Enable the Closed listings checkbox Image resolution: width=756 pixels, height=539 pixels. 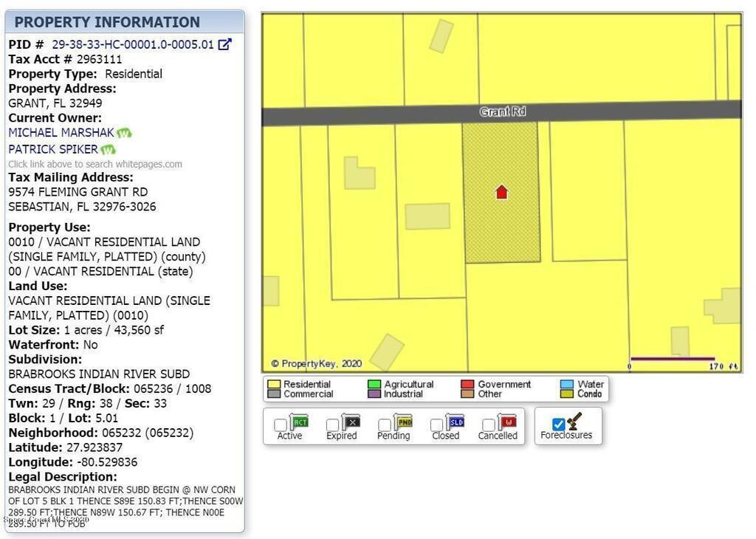pyautogui.click(x=437, y=425)
